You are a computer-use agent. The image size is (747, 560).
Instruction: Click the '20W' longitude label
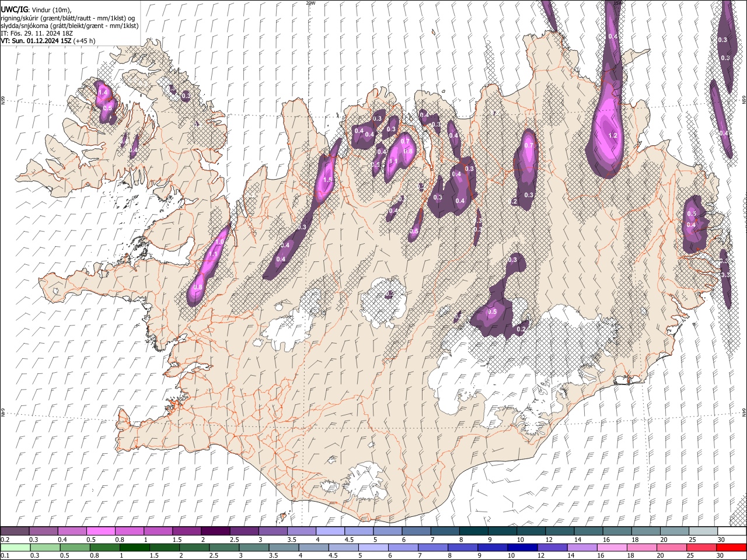pos(310,3)
